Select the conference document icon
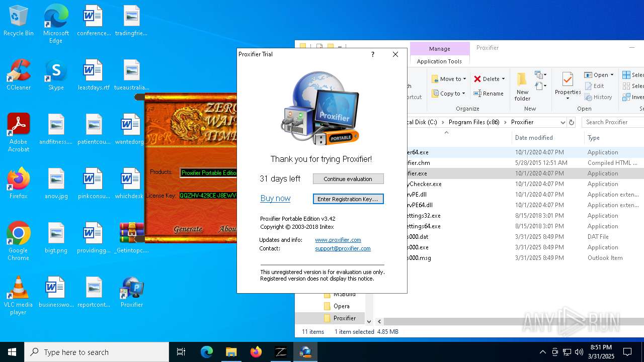The height and width of the screenshot is (362, 644). [94, 21]
